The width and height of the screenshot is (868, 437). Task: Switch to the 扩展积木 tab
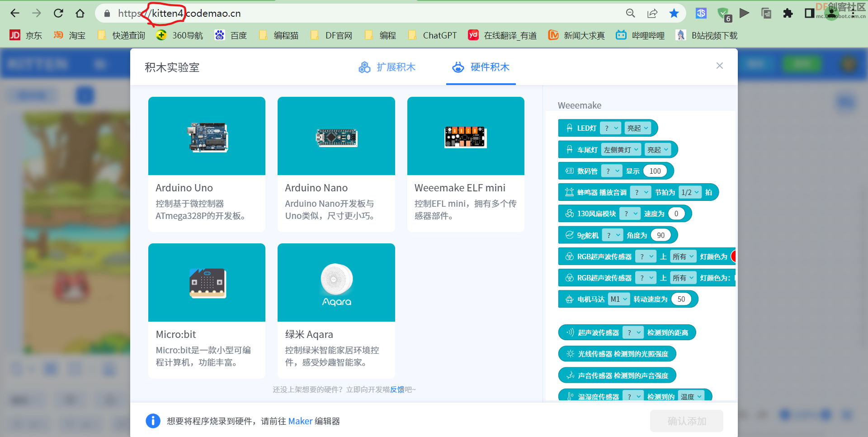387,67
